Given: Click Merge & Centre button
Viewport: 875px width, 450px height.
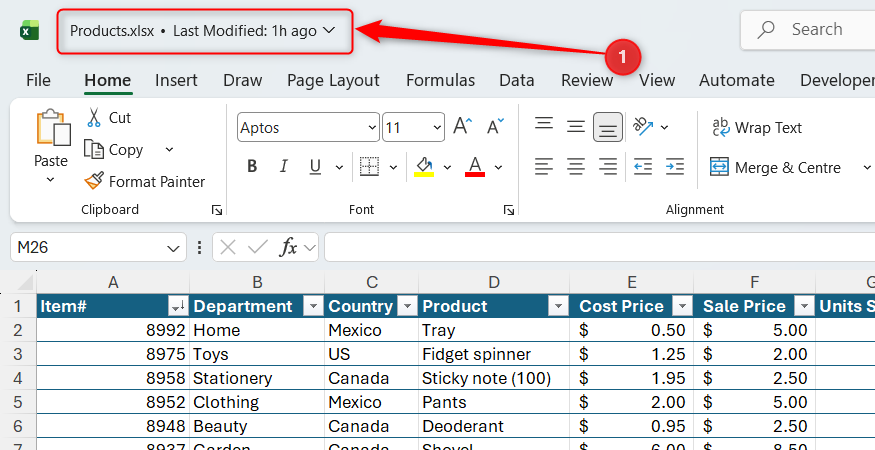Looking at the screenshot, I should pyautogui.click(x=775, y=167).
